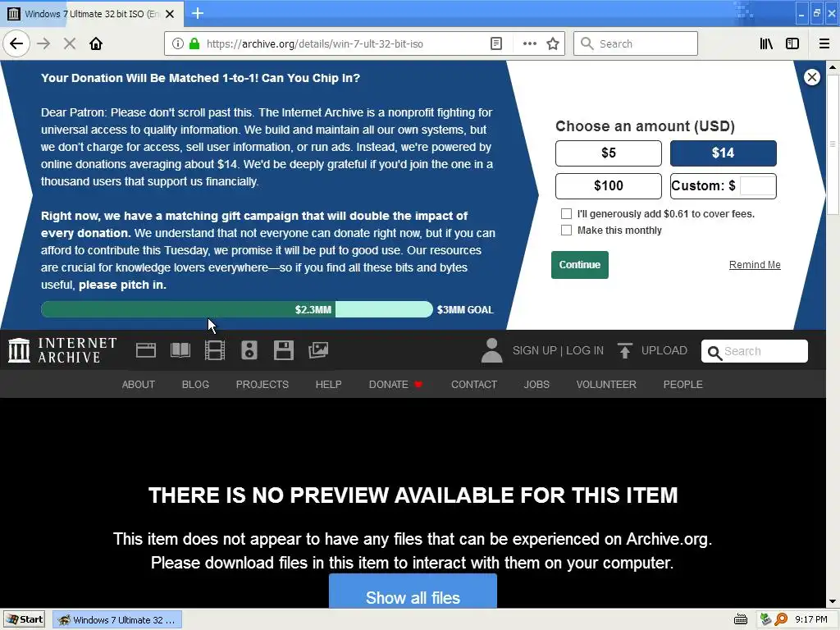Open the Images picture icon
Viewport: 840px width, 630px height.
click(x=318, y=350)
